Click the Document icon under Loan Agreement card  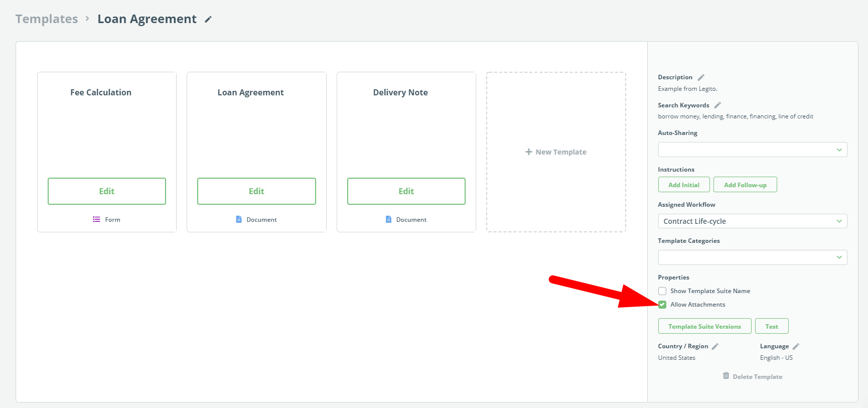239,219
